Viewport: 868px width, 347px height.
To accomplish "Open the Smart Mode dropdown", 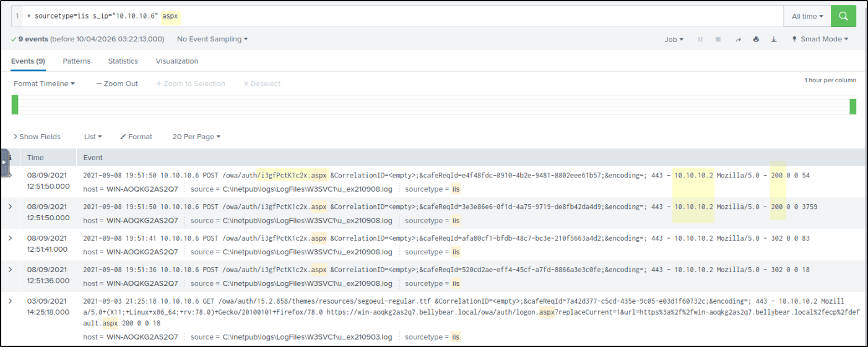I will 820,39.
